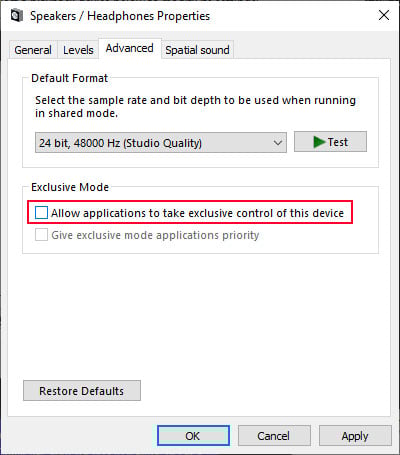
Task: Click the Restore Defaults button
Action: pos(82,391)
